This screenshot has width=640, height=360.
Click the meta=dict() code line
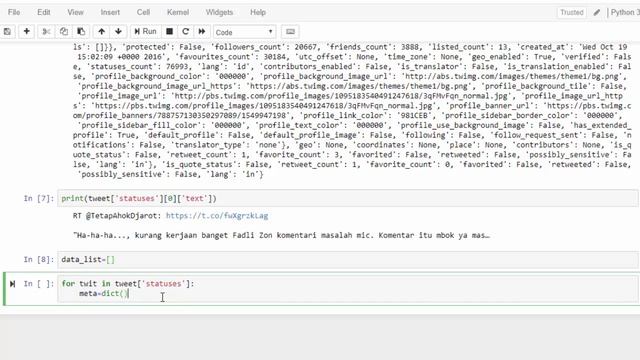tap(104, 293)
